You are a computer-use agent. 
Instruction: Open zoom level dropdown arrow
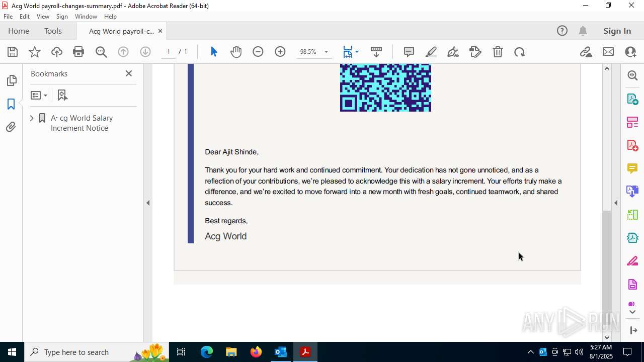pos(326,52)
